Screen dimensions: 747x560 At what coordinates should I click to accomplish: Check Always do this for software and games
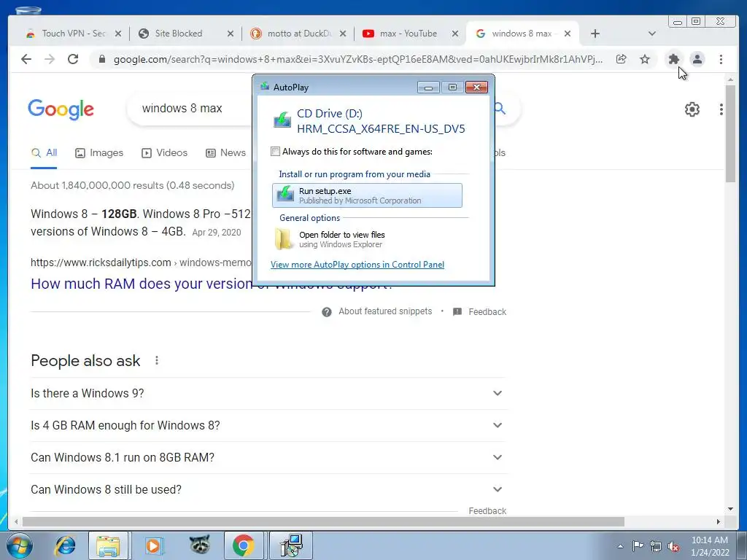click(x=275, y=152)
